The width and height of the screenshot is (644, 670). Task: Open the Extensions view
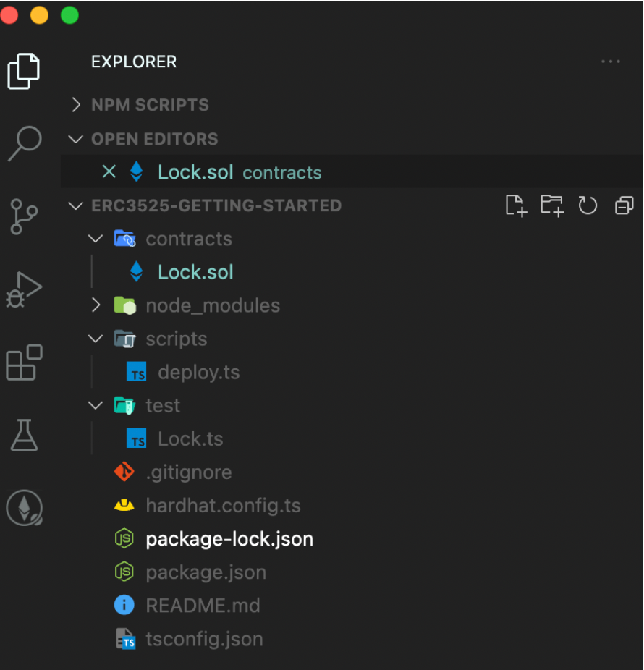tap(24, 362)
